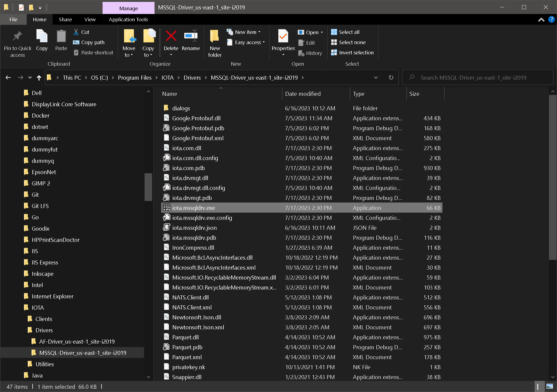Sort by the Size column header
557x392 pixels.
425,94
